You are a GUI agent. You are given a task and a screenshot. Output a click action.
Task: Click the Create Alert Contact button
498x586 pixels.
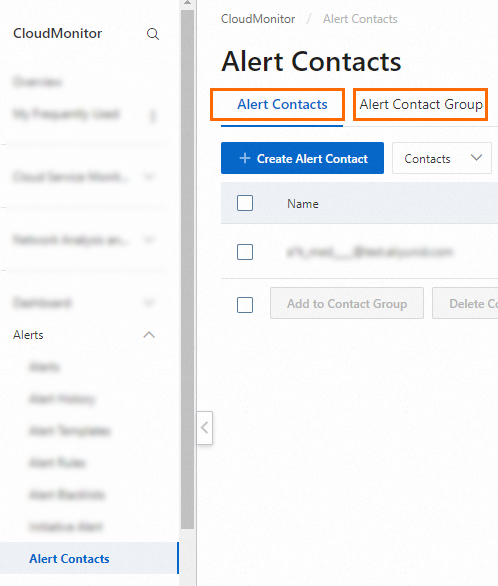tap(302, 158)
